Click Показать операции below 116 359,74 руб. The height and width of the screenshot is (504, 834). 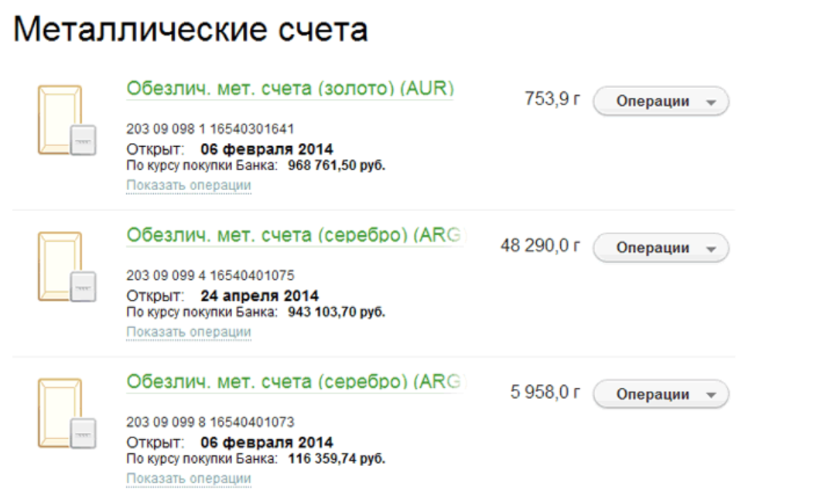point(189,478)
